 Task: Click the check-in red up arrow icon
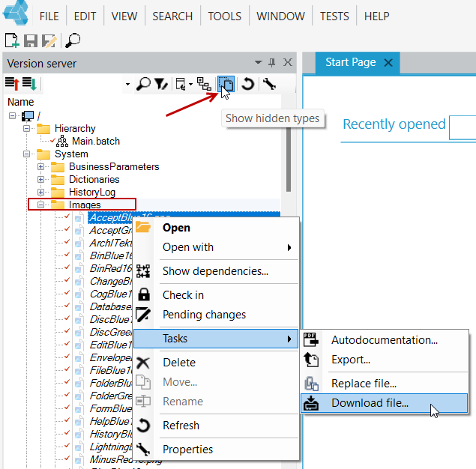[x=13, y=84]
